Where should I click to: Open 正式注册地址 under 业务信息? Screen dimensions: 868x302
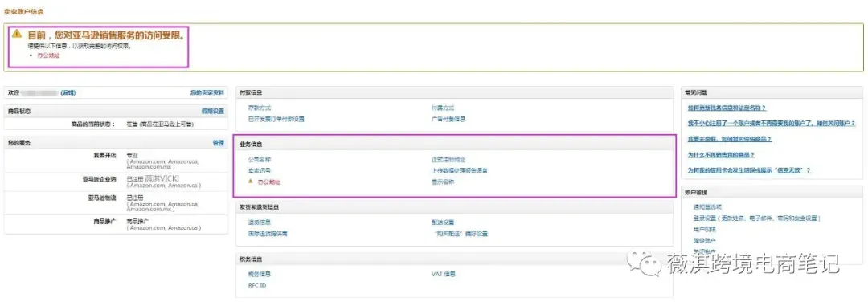448,159
